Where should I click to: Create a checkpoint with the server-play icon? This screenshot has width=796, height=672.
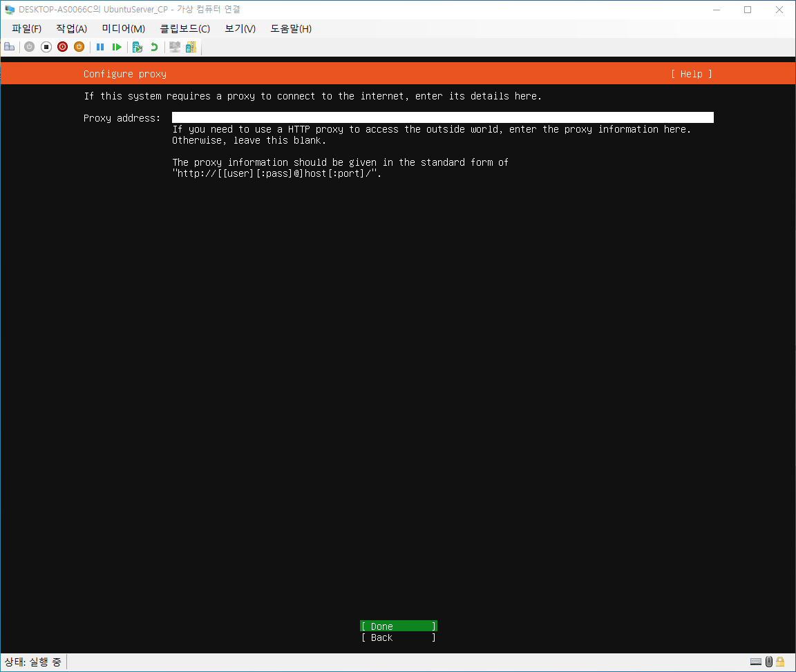137,47
